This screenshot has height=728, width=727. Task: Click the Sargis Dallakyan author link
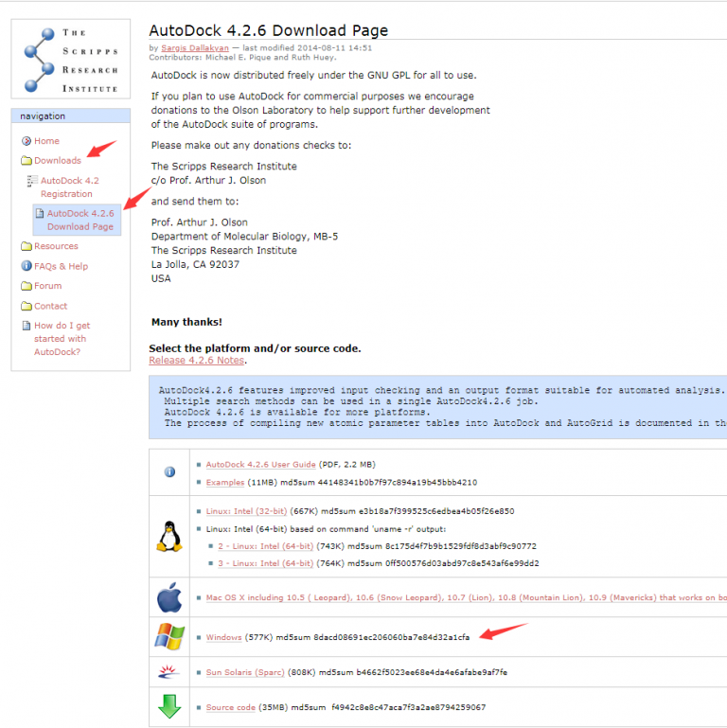[197, 47]
